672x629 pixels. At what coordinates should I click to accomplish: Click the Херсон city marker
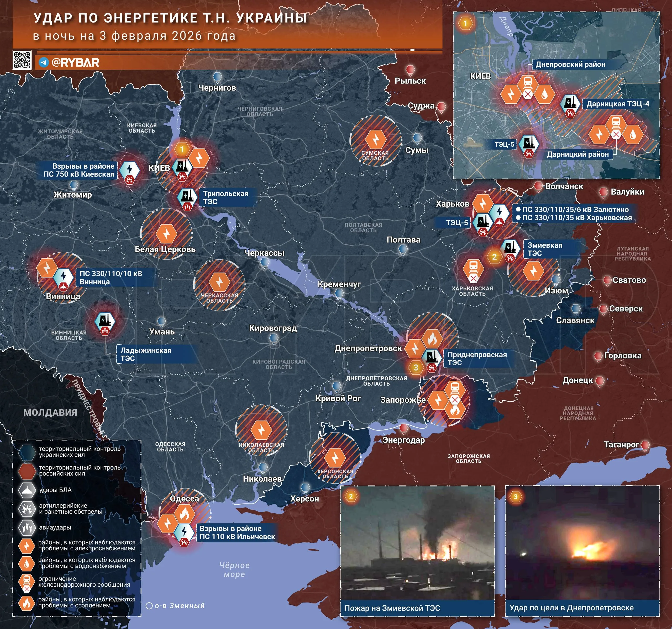click(x=305, y=487)
